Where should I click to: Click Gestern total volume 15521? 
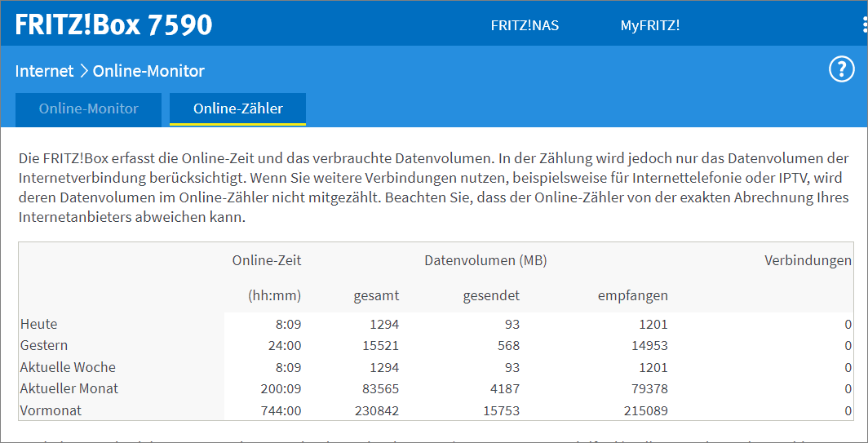pyautogui.click(x=381, y=346)
